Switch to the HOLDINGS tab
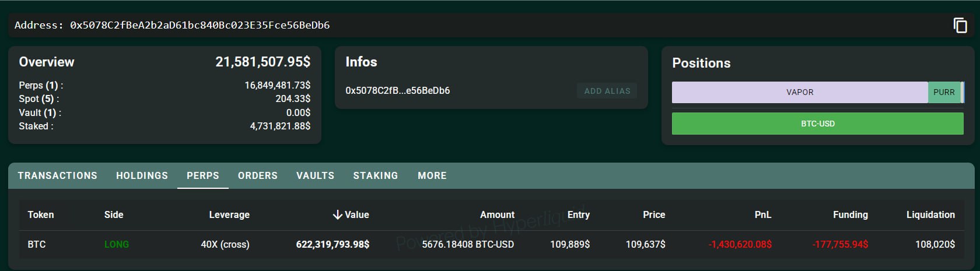This screenshot has height=271, width=980. click(142, 175)
